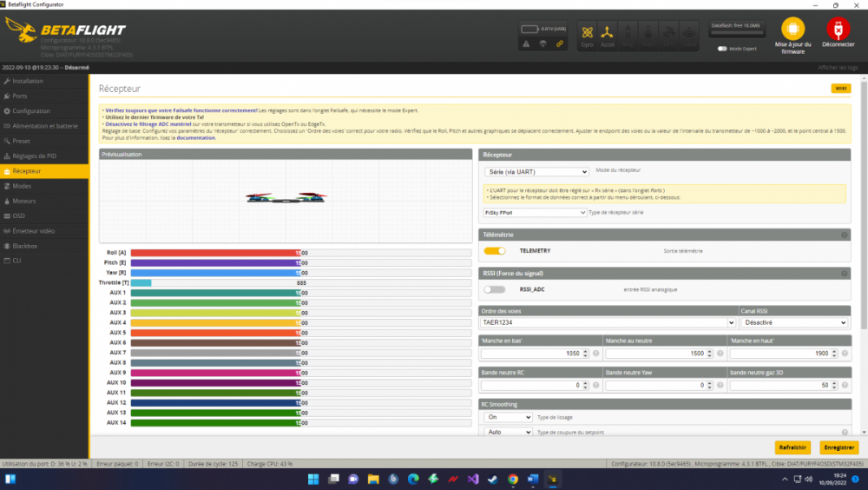This screenshot has height=490, width=868.
Task: Open the WIKI button
Action: [x=841, y=88]
